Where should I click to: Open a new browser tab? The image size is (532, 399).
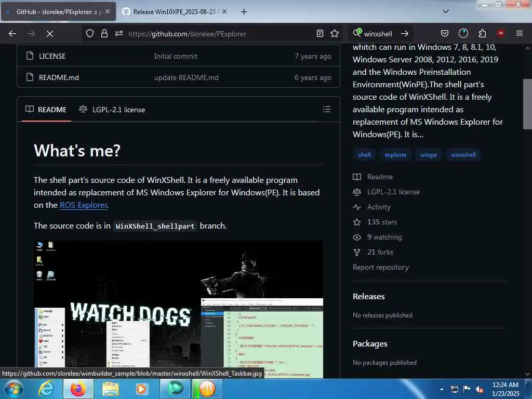(244, 12)
